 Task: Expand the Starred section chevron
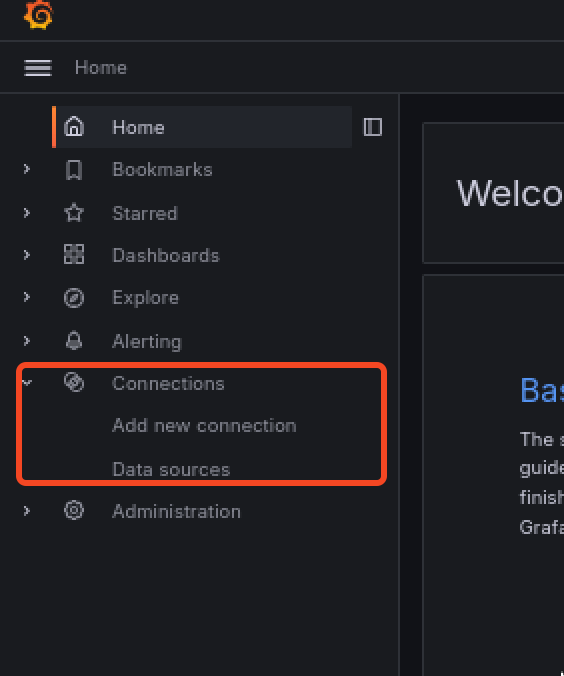[x=27, y=213]
